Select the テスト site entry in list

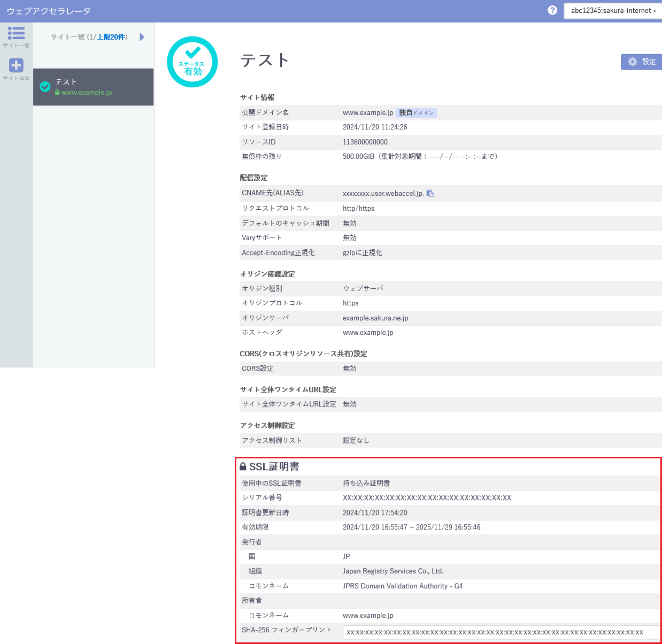(x=94, y=87)
